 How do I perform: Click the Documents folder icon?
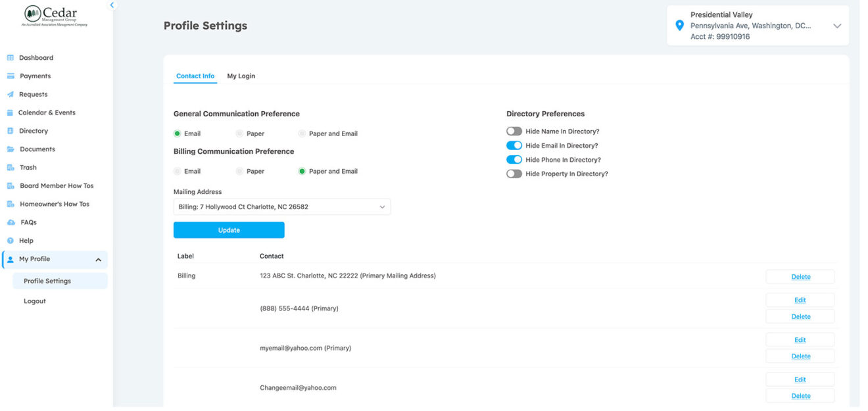coord(11,149)
